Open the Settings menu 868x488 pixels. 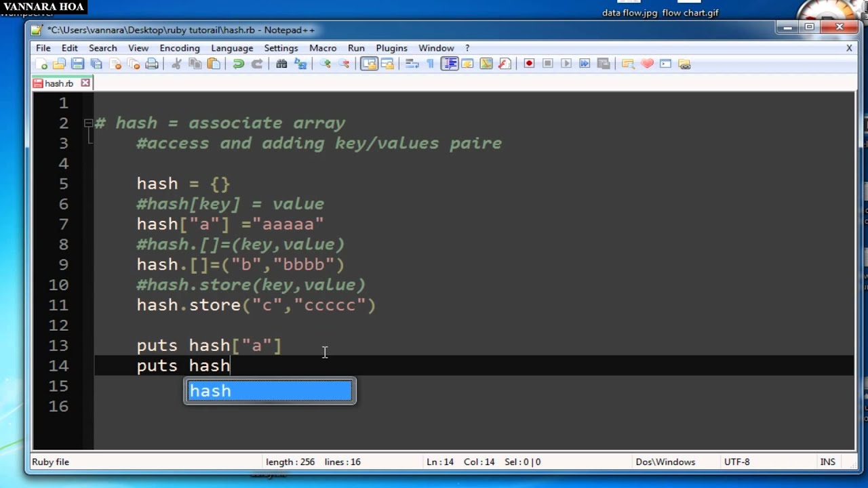tap(281, 48)
